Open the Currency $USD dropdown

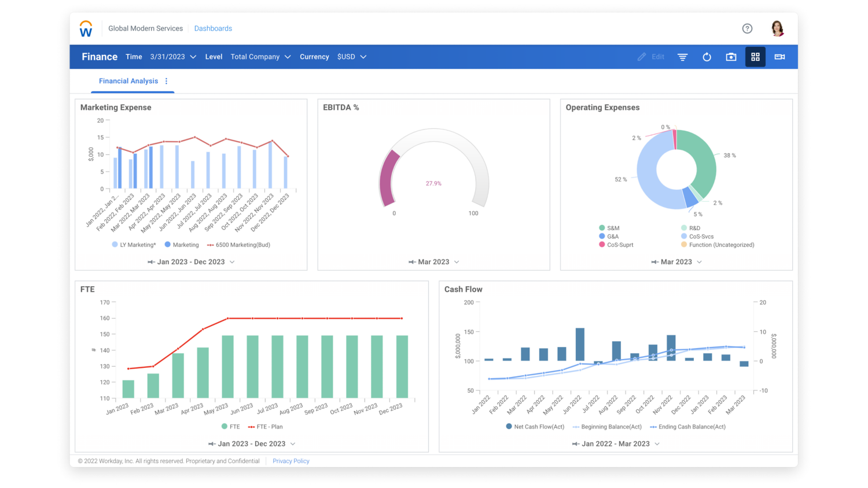(x=351, y=57)
